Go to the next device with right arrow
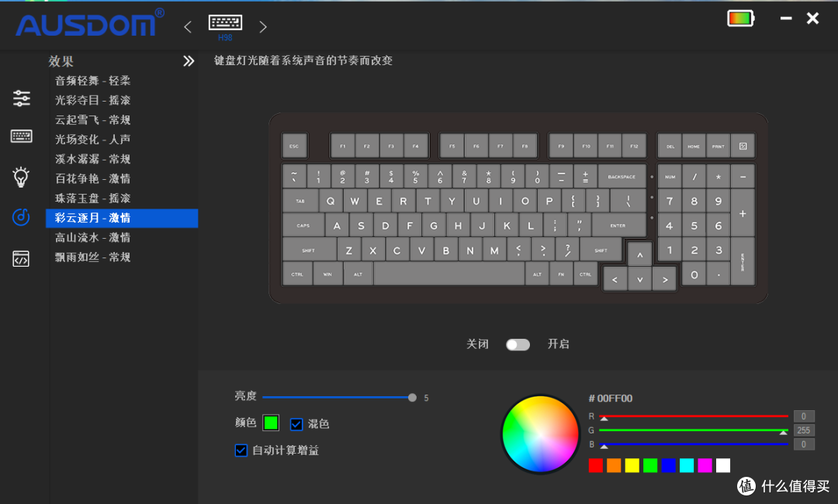Screen dimensions: 838x504 262,26
